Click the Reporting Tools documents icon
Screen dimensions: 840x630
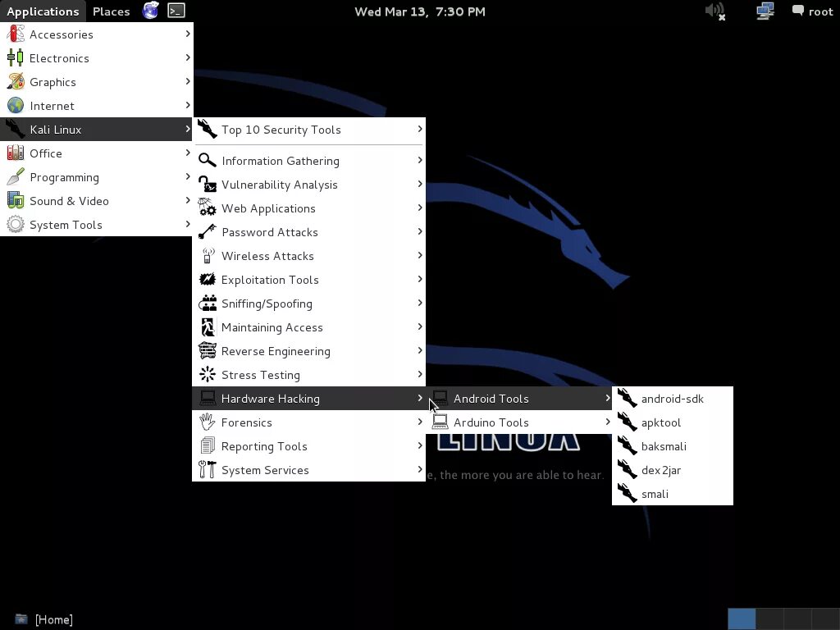[x=208, y=446]
